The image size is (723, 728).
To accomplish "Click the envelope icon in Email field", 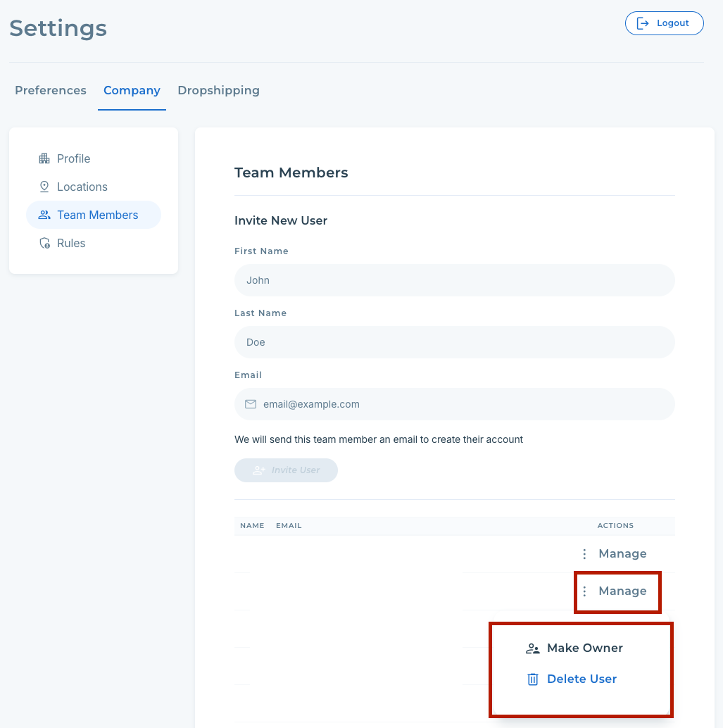I will [251, 404].
